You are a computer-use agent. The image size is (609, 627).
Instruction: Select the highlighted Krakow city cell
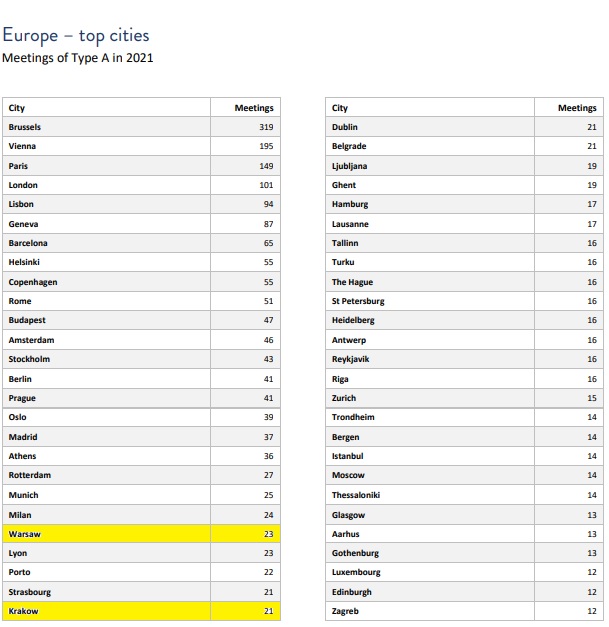pyautogui.click(x=23, y=611)
